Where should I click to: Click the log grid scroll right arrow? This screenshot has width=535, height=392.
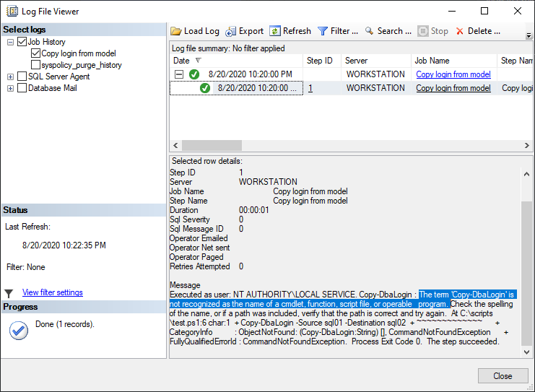[x=527, y=145]
